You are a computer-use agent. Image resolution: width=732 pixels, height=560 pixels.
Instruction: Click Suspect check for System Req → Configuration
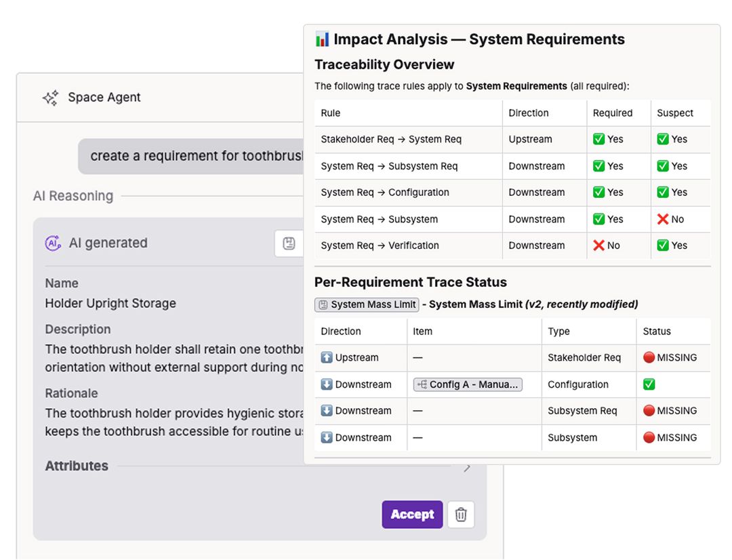tap(663, 193)
